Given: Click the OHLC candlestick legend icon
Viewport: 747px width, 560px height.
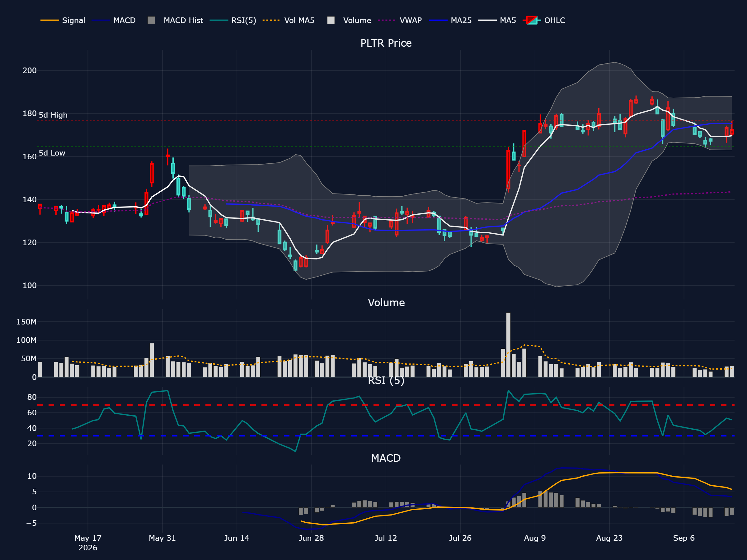Looking at the screenshot, I should [532, 20].
